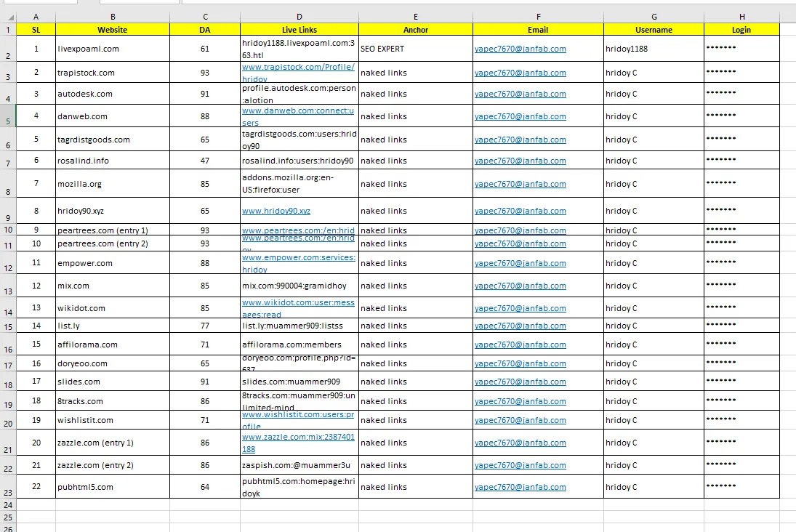Image resolution: width=796 pixels, height=532 pixels.
Task: Select cell livexpoaml.com
Action: (x=113, y=49)
